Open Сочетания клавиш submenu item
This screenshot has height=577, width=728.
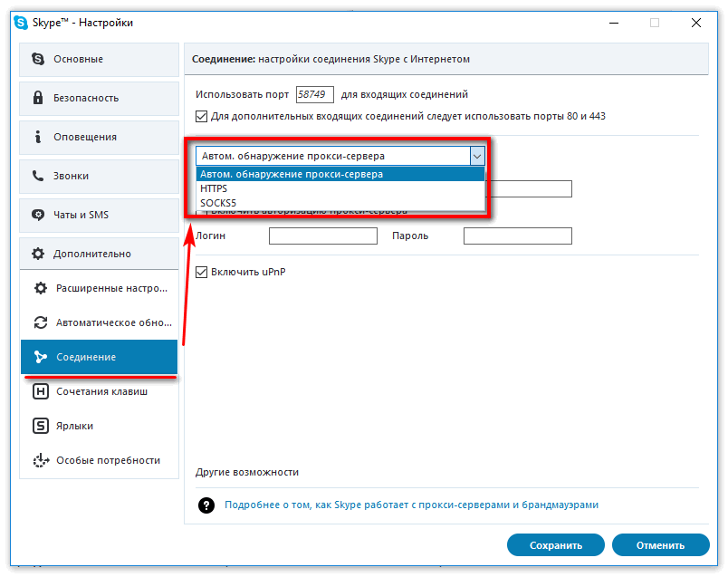tap(100, 391)
